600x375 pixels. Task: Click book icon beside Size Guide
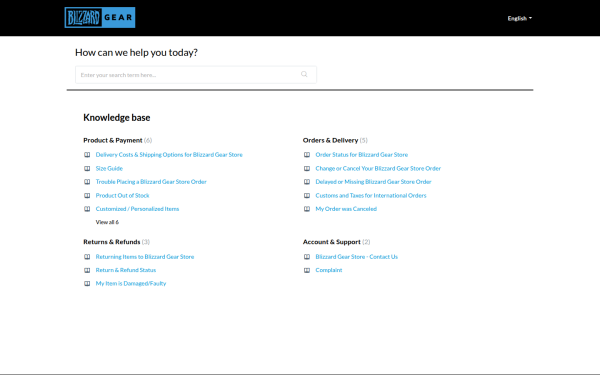(x=87, y=168)
